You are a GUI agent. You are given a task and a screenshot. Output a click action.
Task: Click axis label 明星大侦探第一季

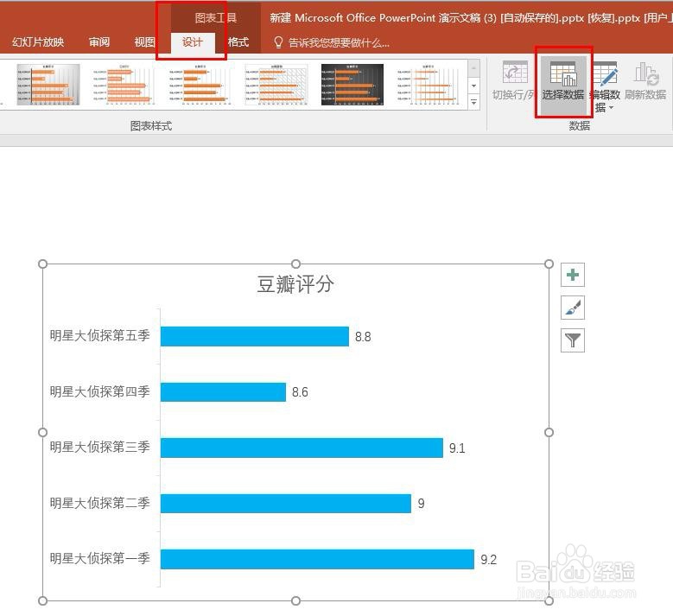[x=99, y=558]
